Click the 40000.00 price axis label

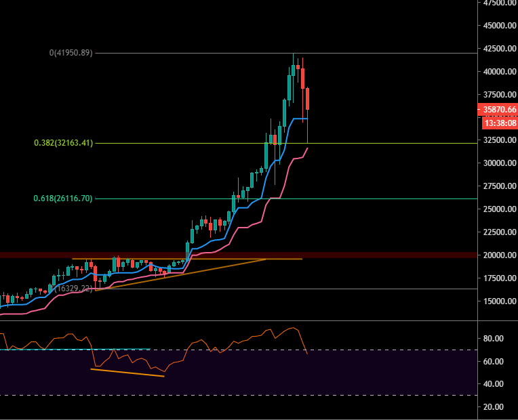point(500,71)
